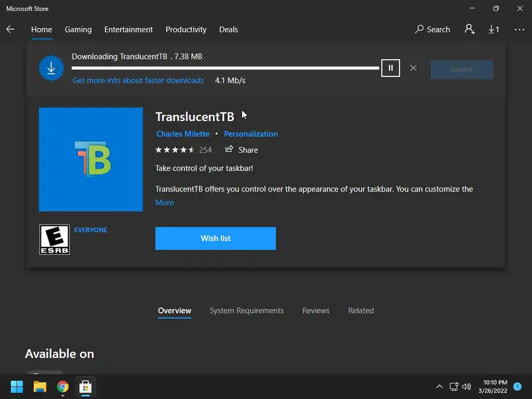Click the 254 ratings count

[205, 150]
